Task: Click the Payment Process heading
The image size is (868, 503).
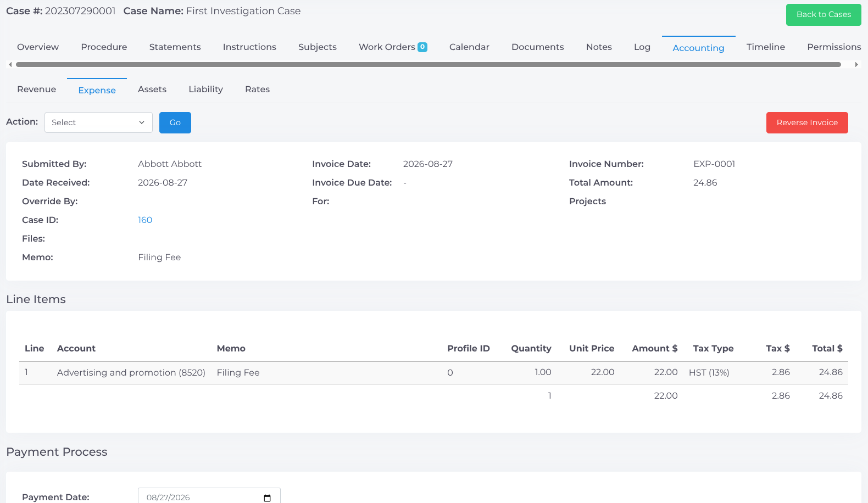Action: 57,452
